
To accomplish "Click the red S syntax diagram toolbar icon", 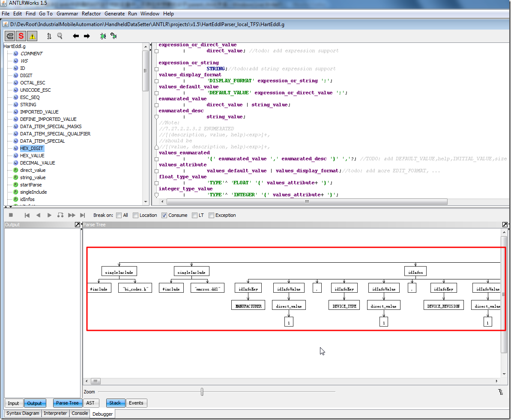I will [x=21, y=36].
